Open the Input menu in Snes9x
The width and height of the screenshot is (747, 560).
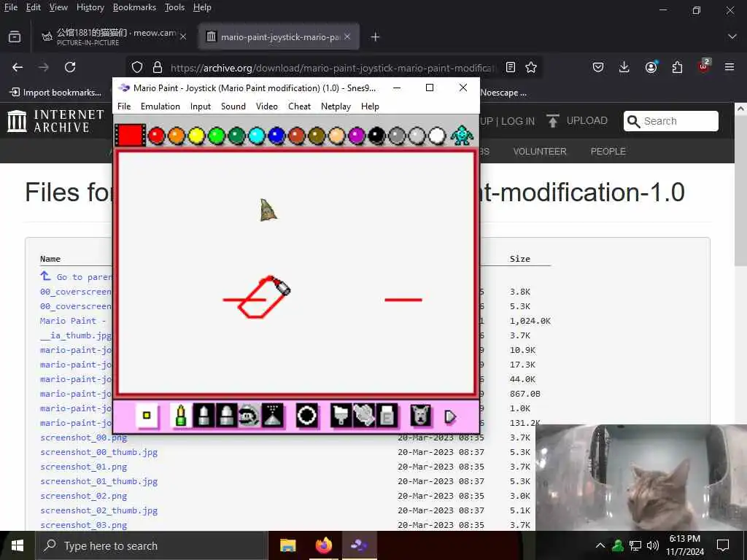click(x=201, y=106)
